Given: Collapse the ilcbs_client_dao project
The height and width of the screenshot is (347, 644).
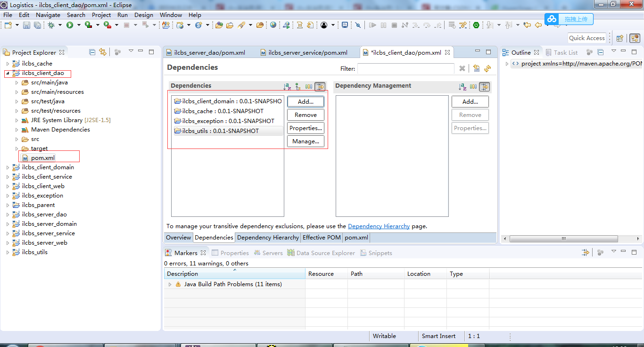Looking at the screenshot, I should coord(8,73).
